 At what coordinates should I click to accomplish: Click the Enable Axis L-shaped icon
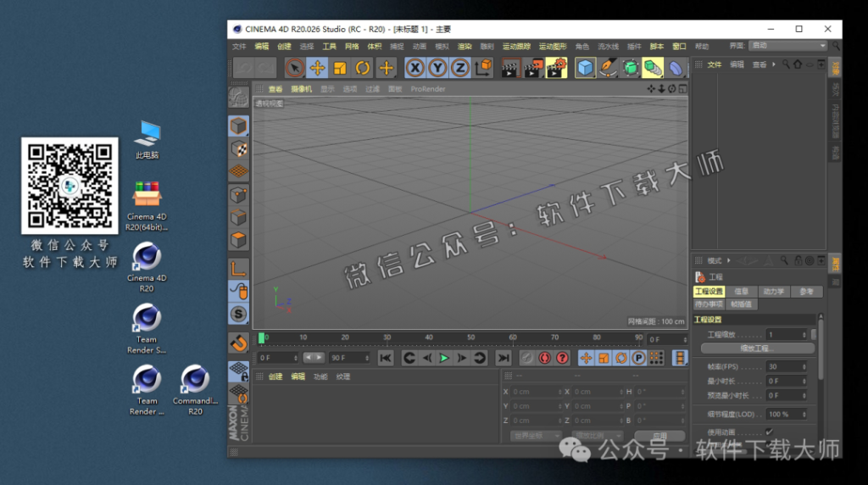[x=238, y=269]
